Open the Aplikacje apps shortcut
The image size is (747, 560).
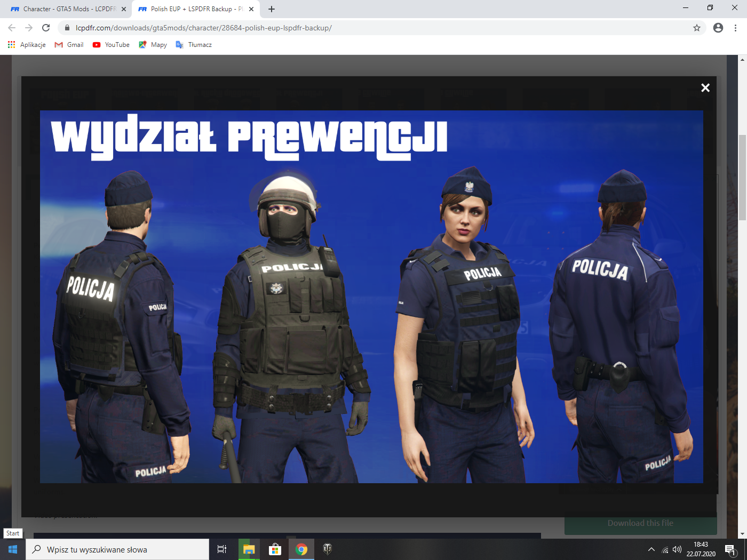point(27,45)
